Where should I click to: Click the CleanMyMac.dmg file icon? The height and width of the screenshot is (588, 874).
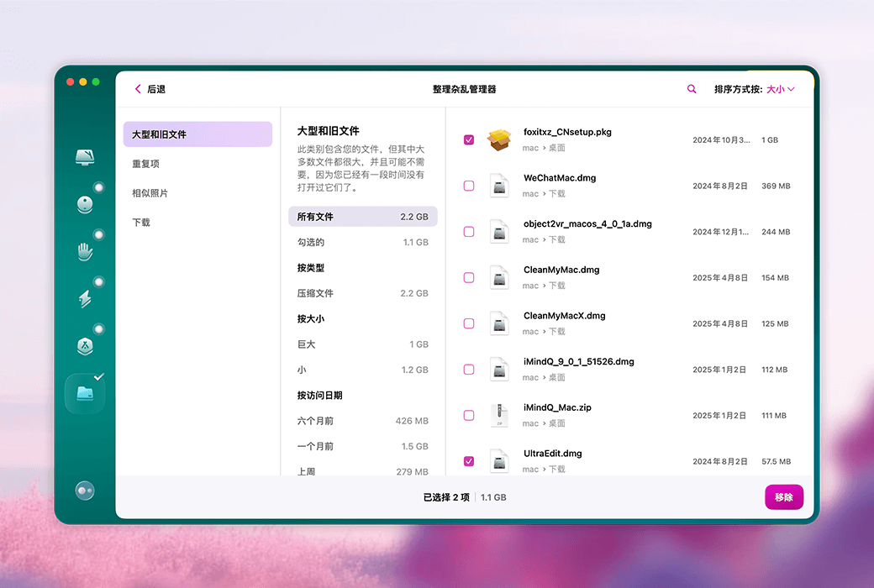point(499,277)
